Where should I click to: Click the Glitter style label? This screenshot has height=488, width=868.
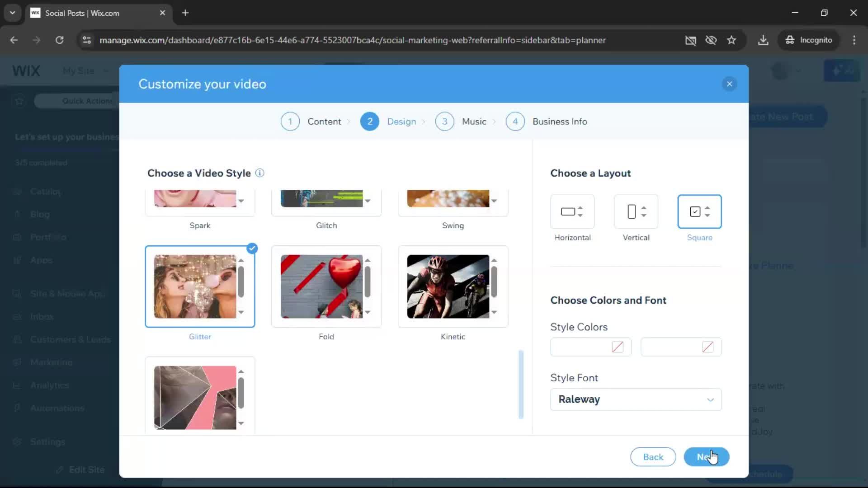[200, 337]
